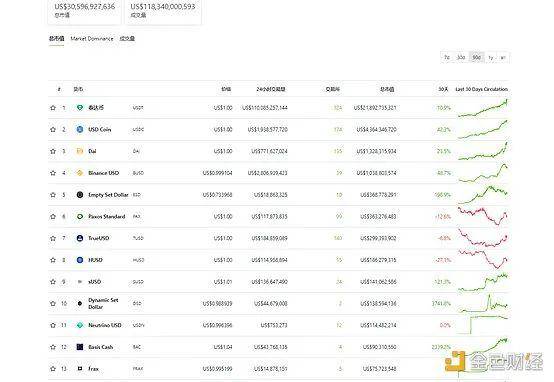Screen dimensions: 554x382
Task: Click Tether's 30-day circulation sparkline
Action: coord(483,108)
